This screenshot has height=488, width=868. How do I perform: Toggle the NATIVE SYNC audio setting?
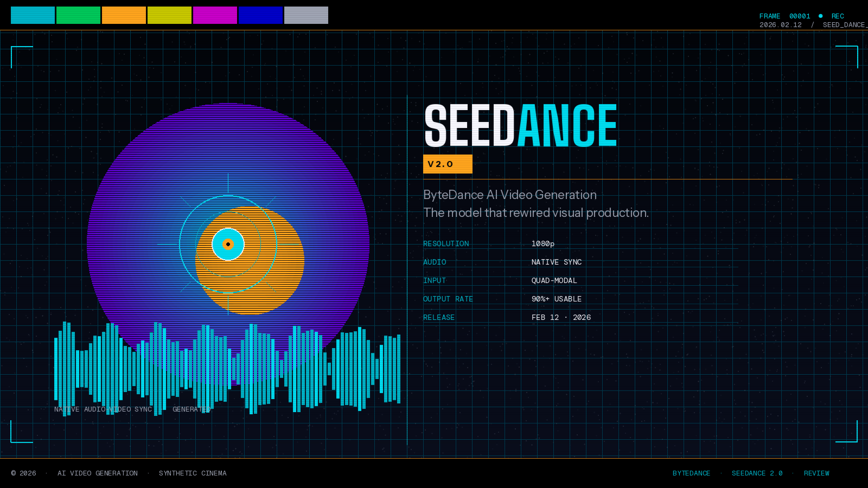tap(556, 262)
